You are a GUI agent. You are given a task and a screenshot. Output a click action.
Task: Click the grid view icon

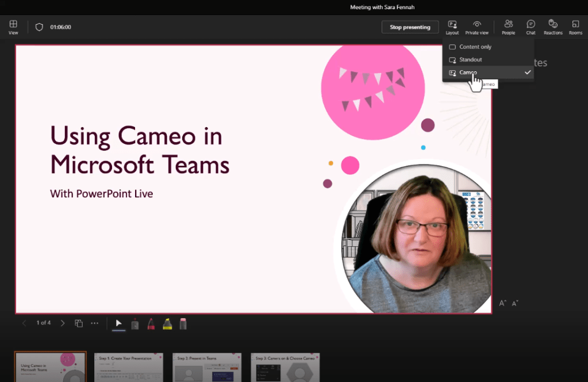13,26
